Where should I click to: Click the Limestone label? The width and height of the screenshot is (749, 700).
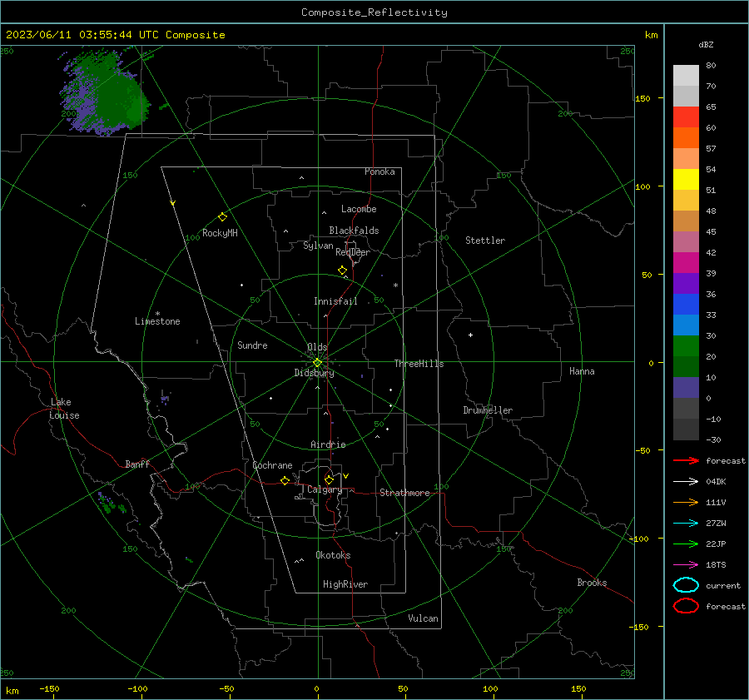coord(157,321)
